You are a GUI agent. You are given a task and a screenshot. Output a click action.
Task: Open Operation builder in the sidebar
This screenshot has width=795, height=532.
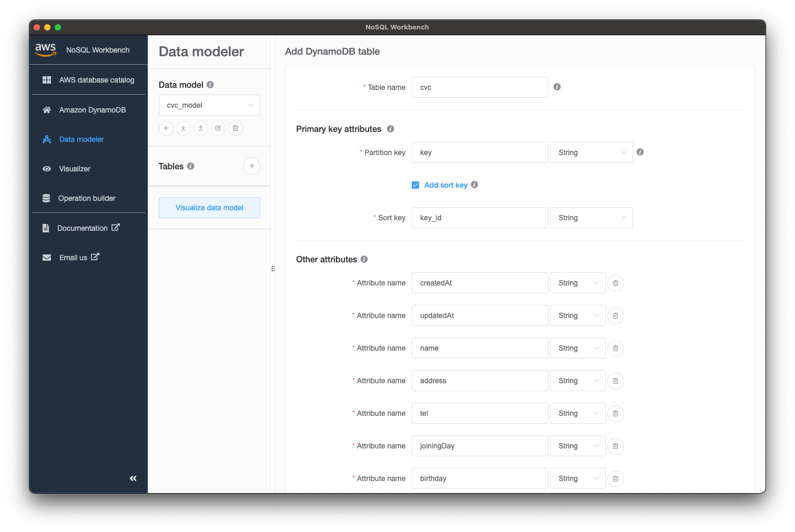pyautogui.click(x=88, y=198)
